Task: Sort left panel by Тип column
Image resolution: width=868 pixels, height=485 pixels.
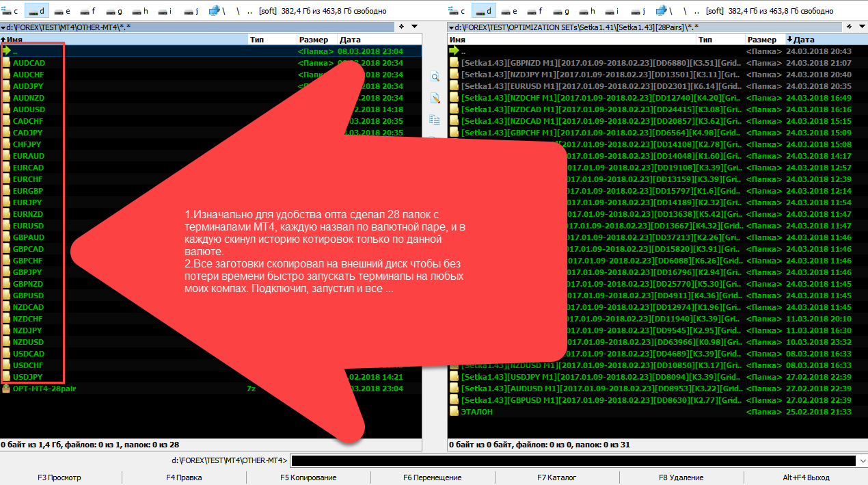Action: pyautogui.click(x=272, y=40)
